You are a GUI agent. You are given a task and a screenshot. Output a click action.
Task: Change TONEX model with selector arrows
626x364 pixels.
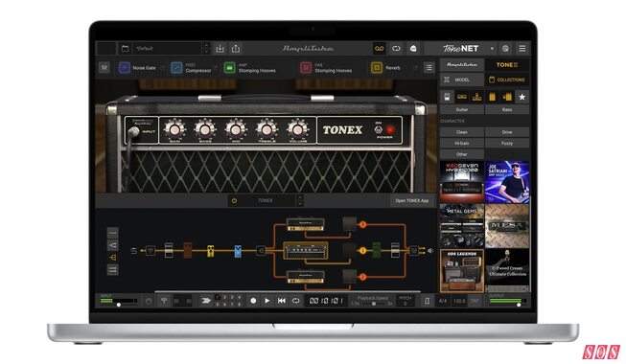pyautogui.click(x=300, y=200)
